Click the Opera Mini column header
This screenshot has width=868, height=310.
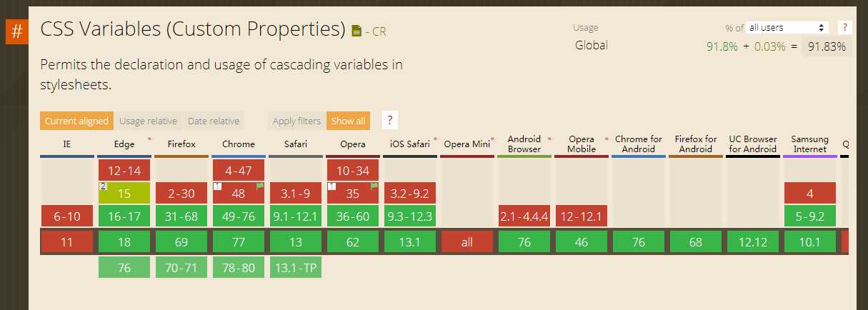click(467, 144)
